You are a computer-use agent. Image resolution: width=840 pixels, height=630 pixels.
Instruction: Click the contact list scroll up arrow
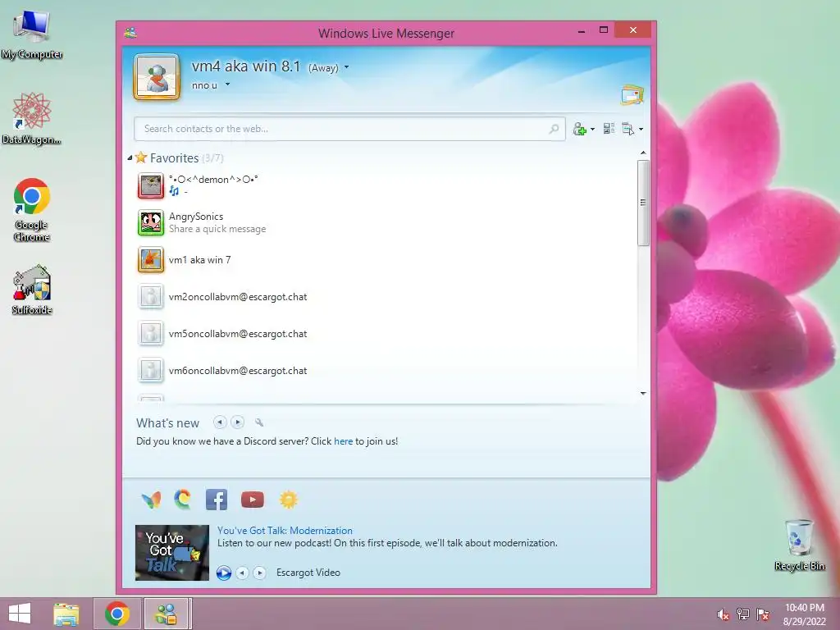(x=643, y=153)
